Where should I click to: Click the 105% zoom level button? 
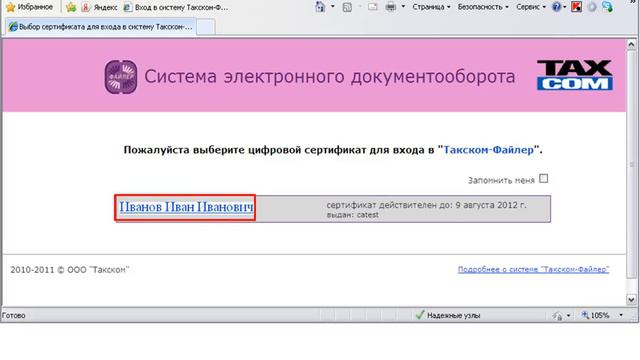(x=596, y=315)
